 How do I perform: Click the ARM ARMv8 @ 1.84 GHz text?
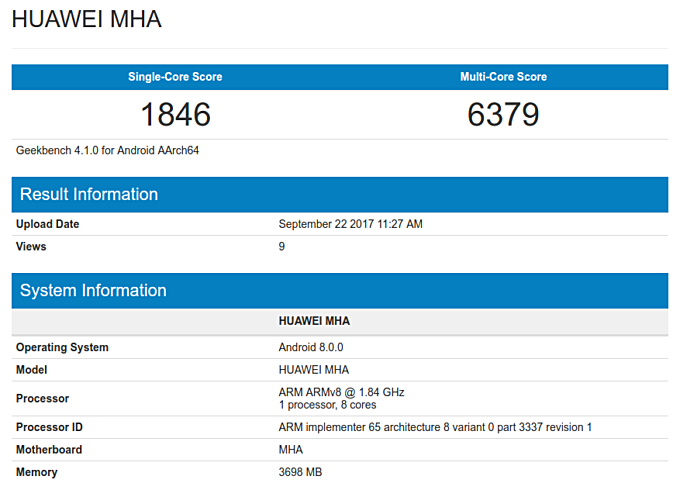(x=341, y=392)
